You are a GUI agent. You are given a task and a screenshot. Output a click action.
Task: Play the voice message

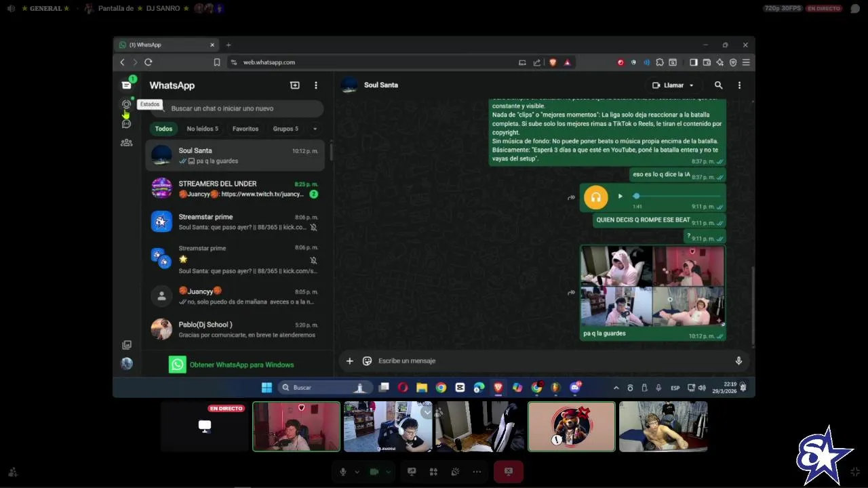620,197
